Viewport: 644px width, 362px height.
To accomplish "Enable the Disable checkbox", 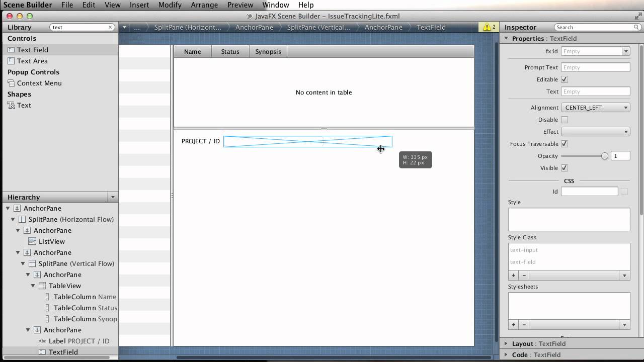I will tap(565, 120).
